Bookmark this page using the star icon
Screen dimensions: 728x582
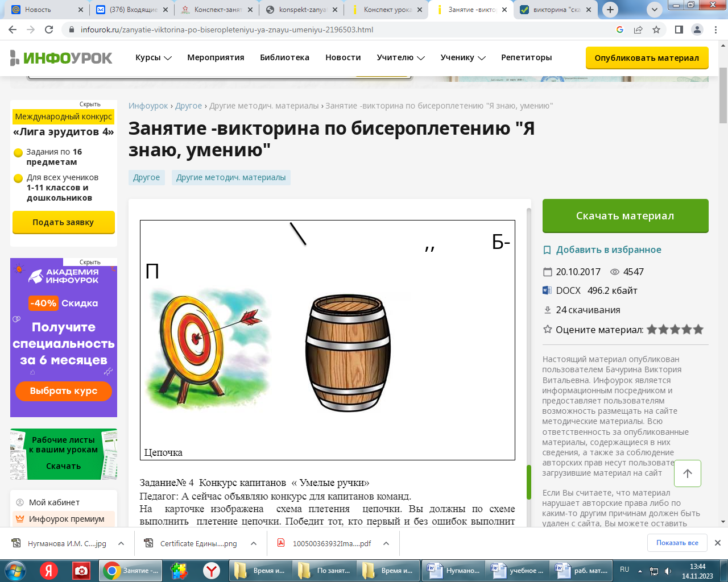(656, 30)
